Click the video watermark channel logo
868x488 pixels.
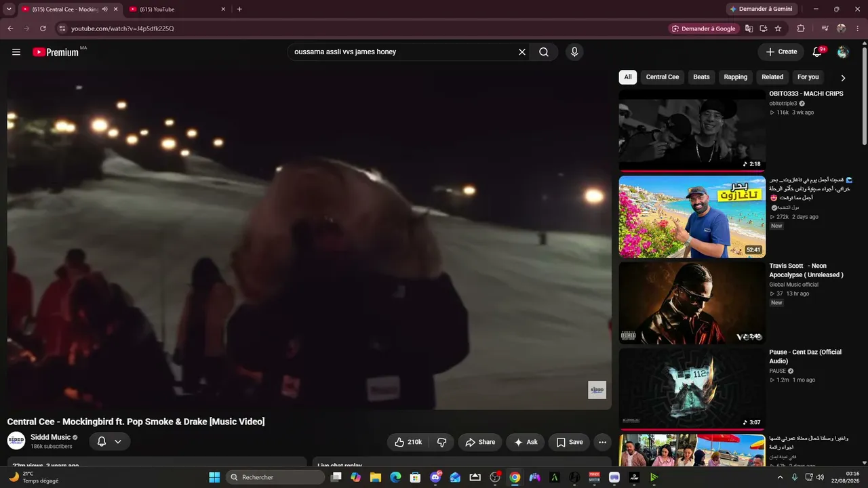pos(597,390)
